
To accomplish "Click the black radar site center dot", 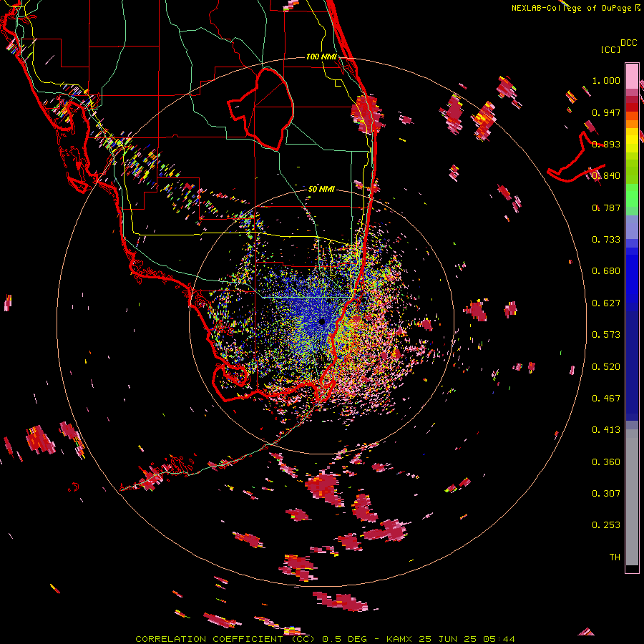I will (322, 321).
